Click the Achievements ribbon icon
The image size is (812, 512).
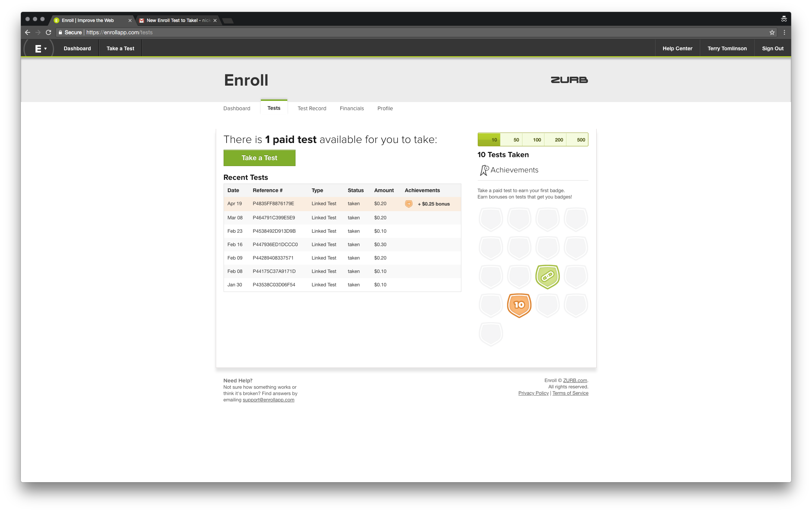[484, 170]
